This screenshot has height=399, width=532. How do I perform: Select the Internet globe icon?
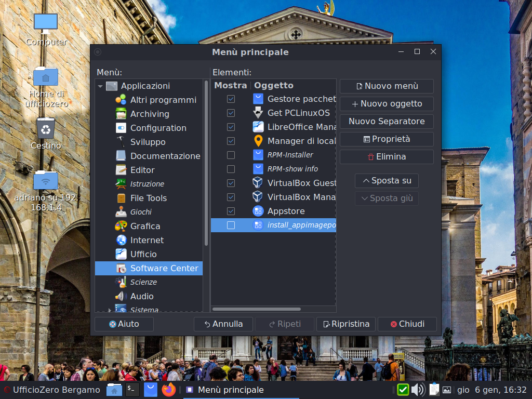tap(121, 240)
